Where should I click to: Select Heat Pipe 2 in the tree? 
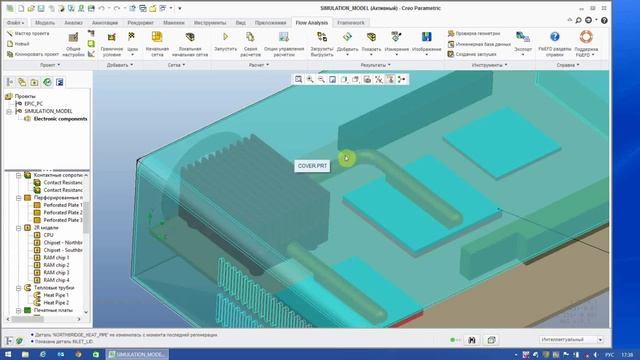(56, 302)
